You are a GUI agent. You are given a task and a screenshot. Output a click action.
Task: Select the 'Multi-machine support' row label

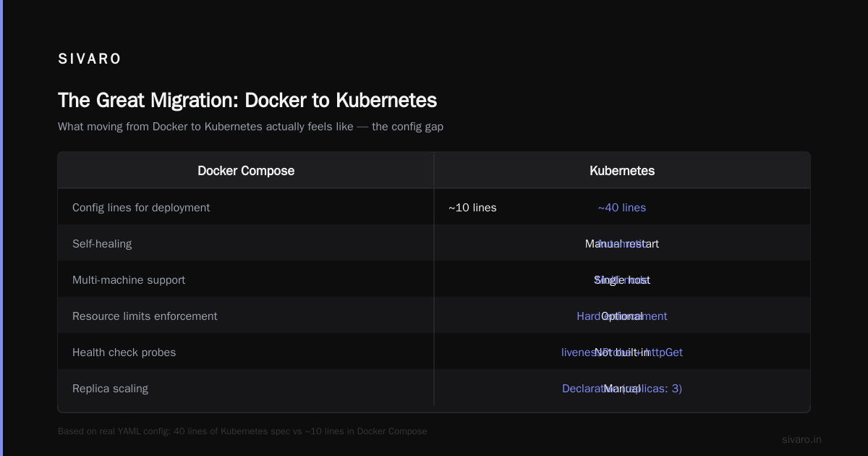(129, 280)
